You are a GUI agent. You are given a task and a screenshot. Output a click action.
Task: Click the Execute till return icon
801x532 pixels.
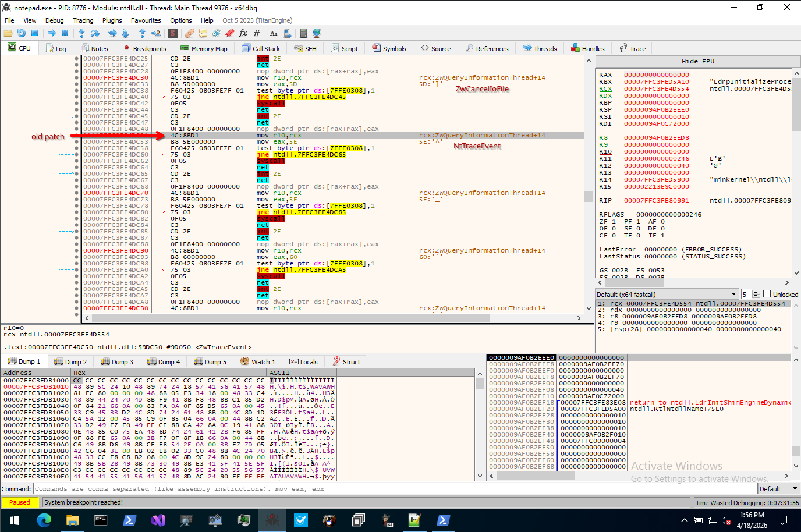(x=142, y=33)
